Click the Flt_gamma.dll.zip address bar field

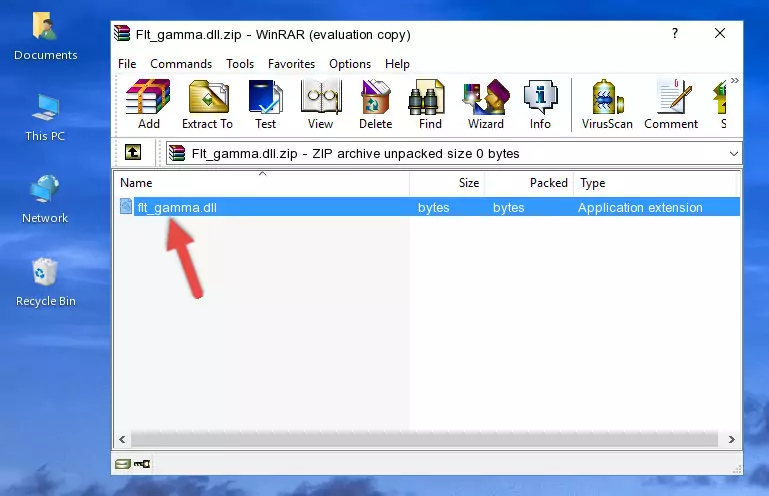[x=454, y=154]
